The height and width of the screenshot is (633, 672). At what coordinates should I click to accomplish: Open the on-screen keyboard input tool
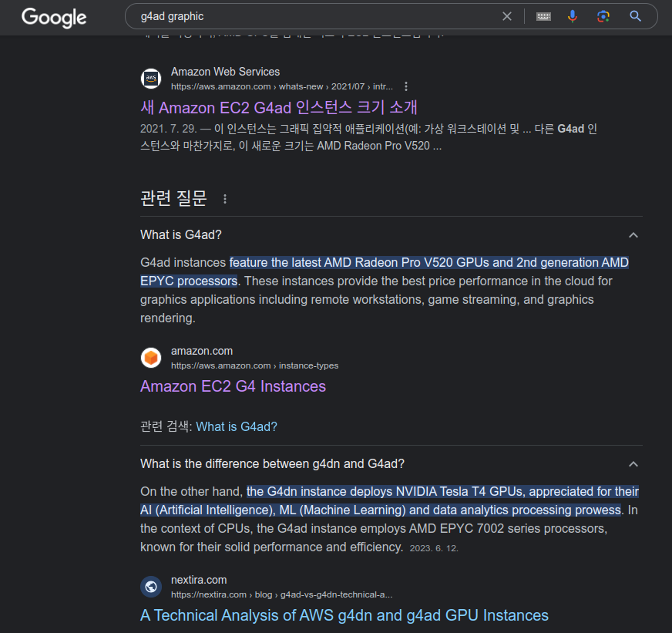[x=543, y=16]
